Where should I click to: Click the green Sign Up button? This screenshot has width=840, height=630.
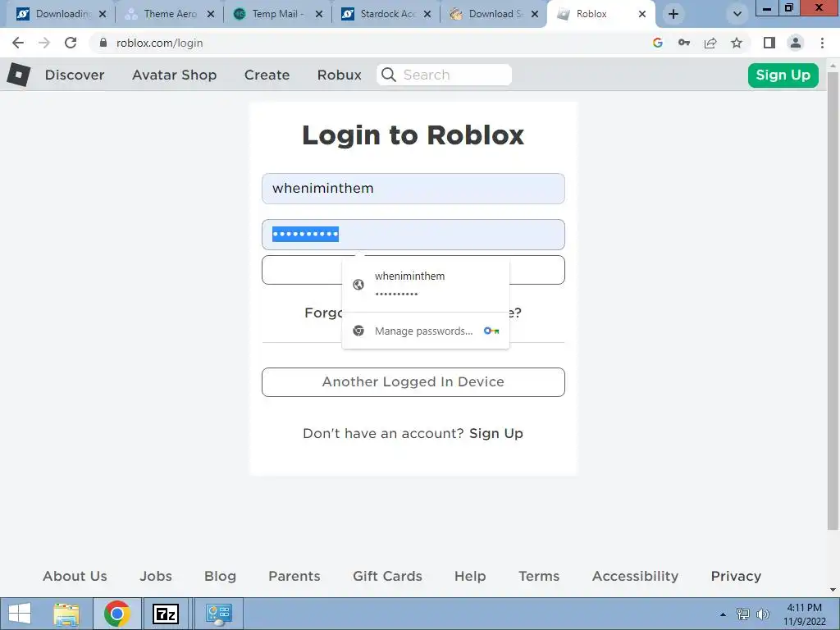783,75
